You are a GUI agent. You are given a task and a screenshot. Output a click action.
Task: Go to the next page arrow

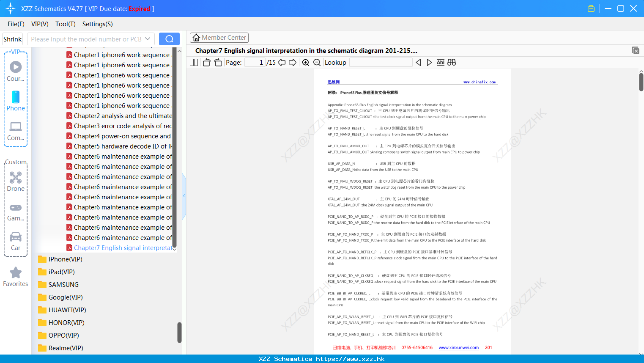(293, 62)
